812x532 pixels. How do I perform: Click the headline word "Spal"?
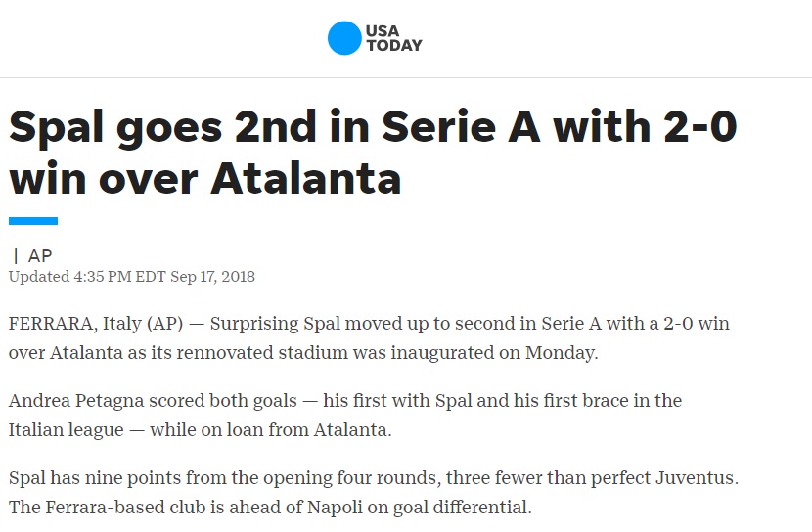tap(56, 128)
